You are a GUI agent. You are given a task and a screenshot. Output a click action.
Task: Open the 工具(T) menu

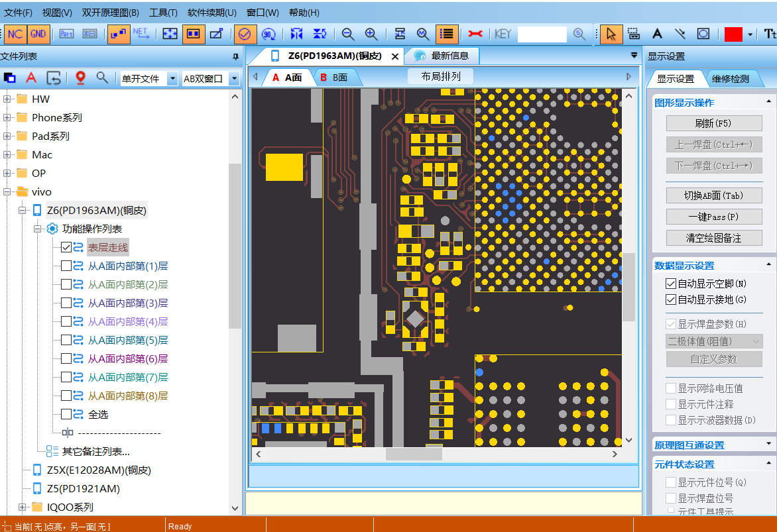click(162, 12)
